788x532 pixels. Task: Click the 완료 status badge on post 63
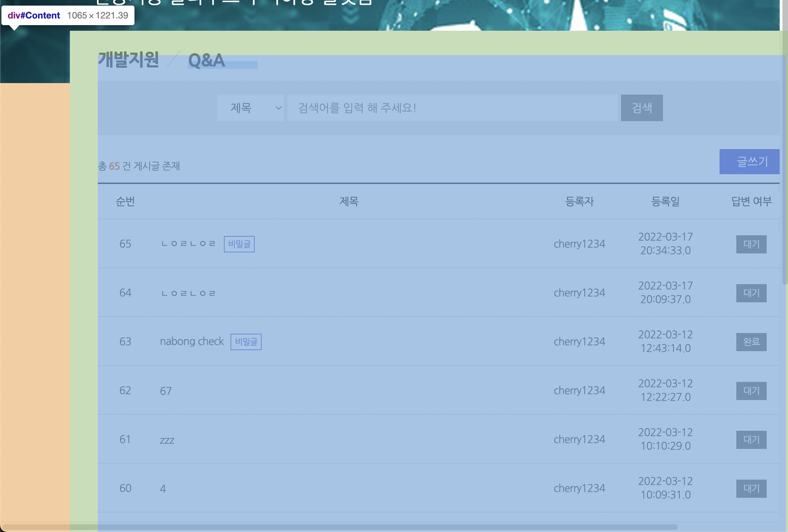[x=751, y=342]
